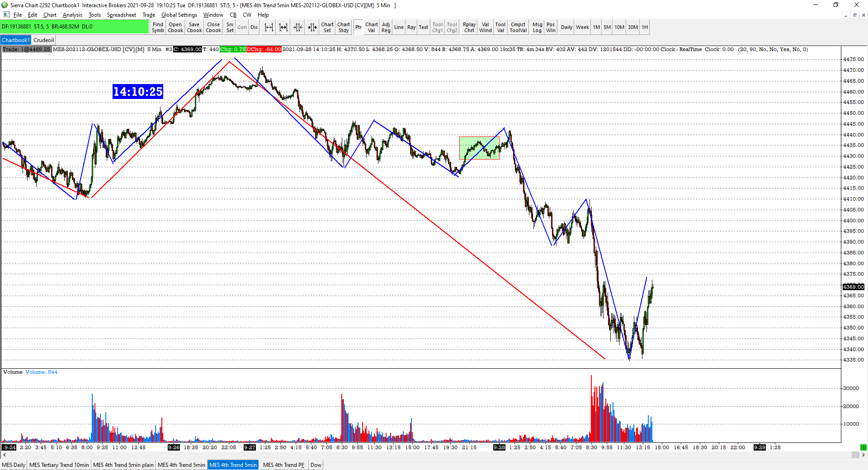The height and width of the screenshot is (470, 868).
Task: Open the Global Settings menu
Action: click(x=179, y=15)
